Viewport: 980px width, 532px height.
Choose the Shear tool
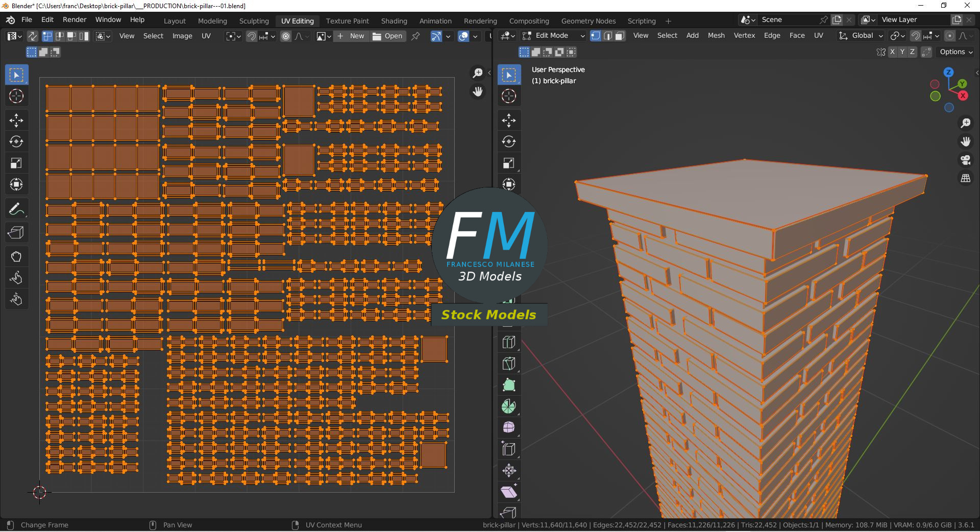click(x=509, y=492)
